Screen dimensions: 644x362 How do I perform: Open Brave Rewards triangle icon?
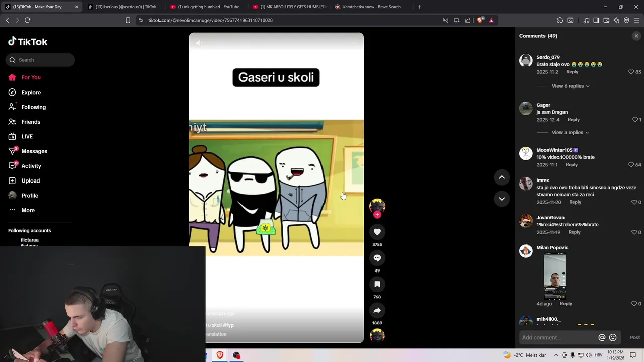(491, 20)
